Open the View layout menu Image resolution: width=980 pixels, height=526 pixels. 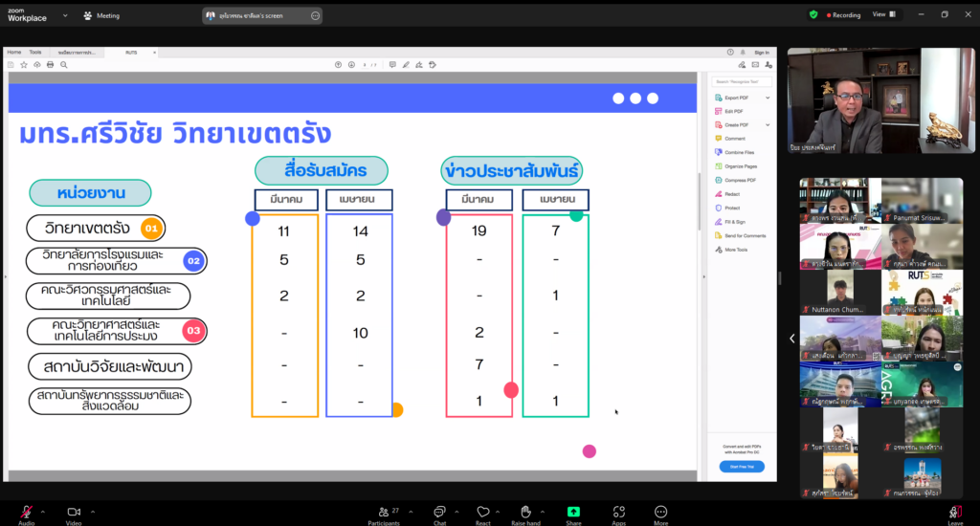(x=883, y=14)
